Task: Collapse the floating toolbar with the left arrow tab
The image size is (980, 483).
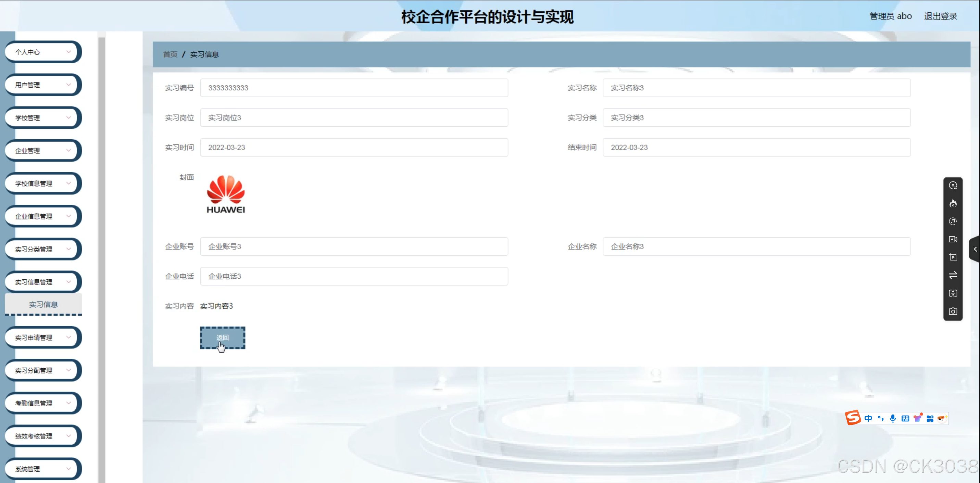Action: [x=975, y=249]
